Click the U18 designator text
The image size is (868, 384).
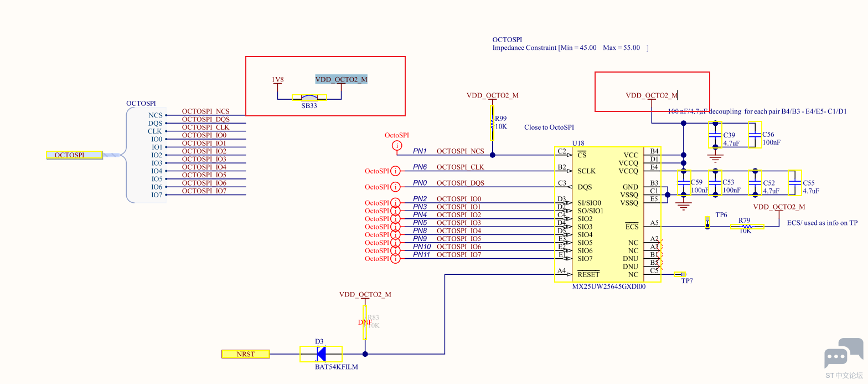click(x=578, y=143)
